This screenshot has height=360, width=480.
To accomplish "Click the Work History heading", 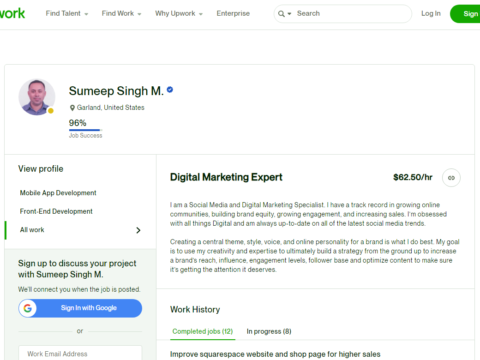I will tap(195, 310).
